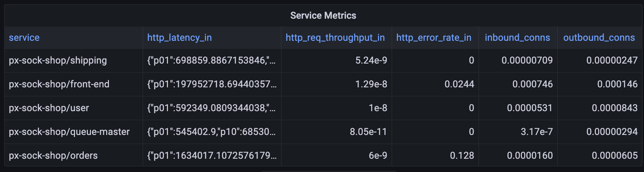Sort table by the service column header
Screen dimensions: 644x172
(x=24, y=38)
